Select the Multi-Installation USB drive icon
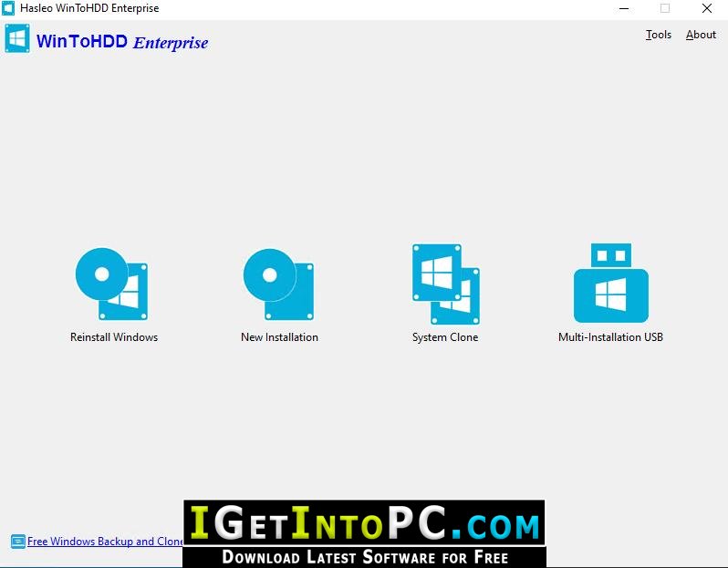Screen dimensions: 728x568 (611, 283)
